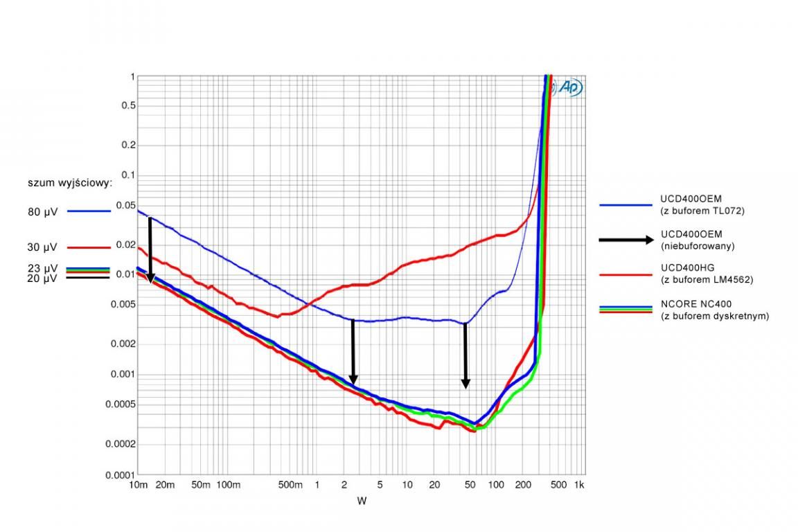
Task: Click the '80 µV' noise label
Action: (x=43, y=212)
